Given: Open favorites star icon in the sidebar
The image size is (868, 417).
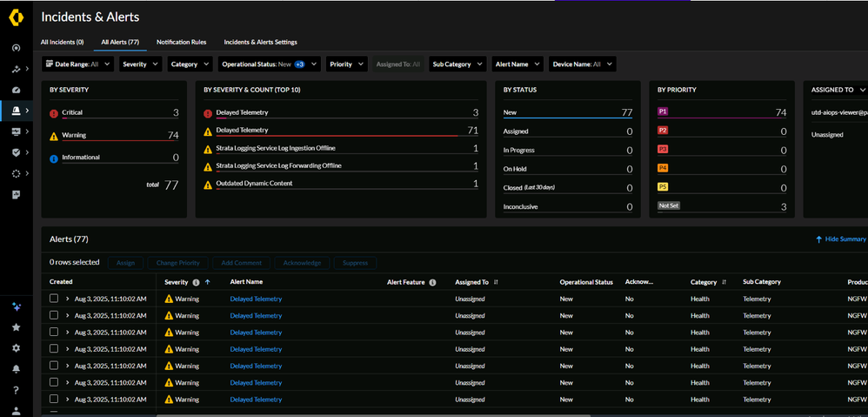Looking at the screenshot, I should (16, 327).
